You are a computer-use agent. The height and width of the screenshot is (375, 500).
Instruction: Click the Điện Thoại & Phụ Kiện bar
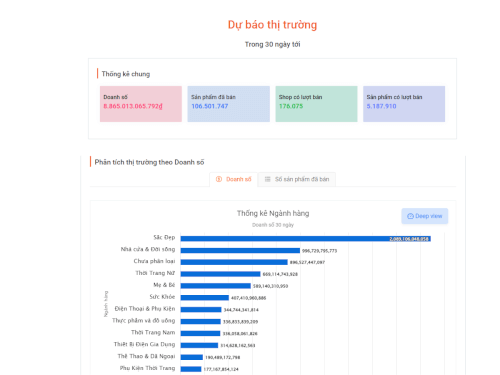(201, 310)
